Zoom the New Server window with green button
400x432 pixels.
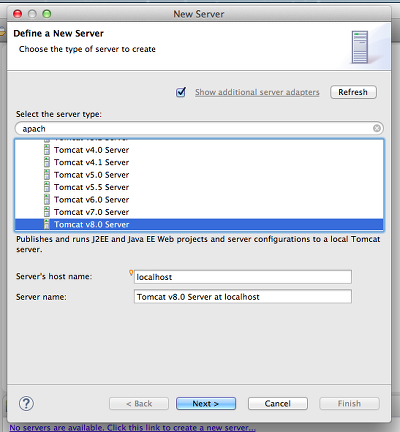click(x=47, y=14)
